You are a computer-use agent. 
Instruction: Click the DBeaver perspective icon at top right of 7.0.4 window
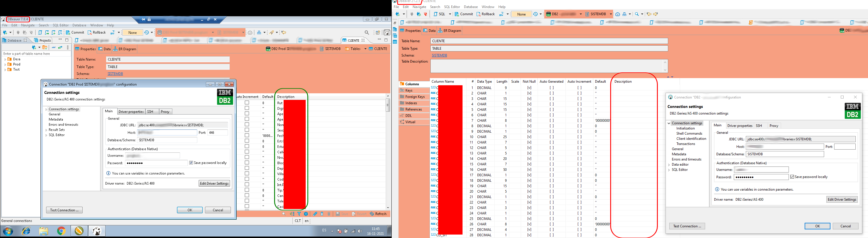click(x=387, y=33)
